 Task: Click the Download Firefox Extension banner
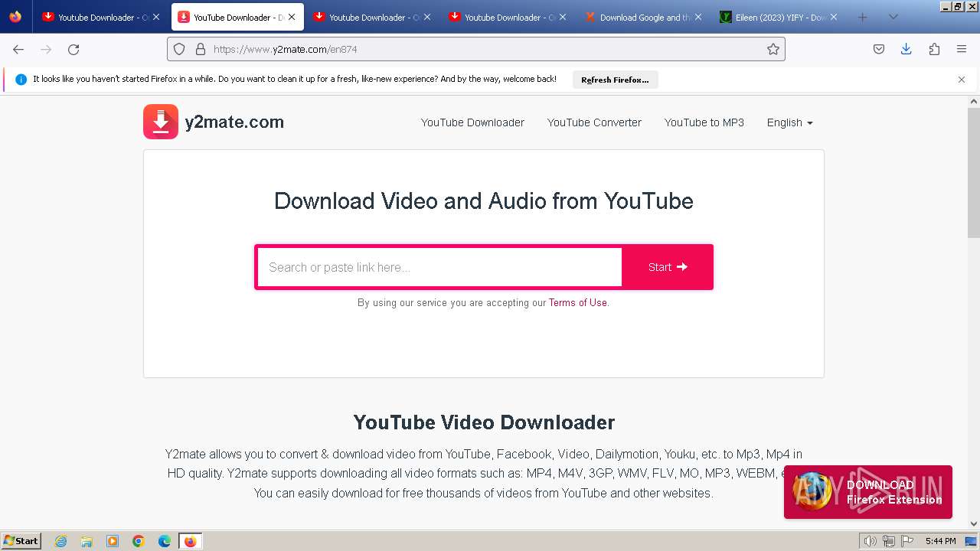pyautogui.click(x=868, y=492)
